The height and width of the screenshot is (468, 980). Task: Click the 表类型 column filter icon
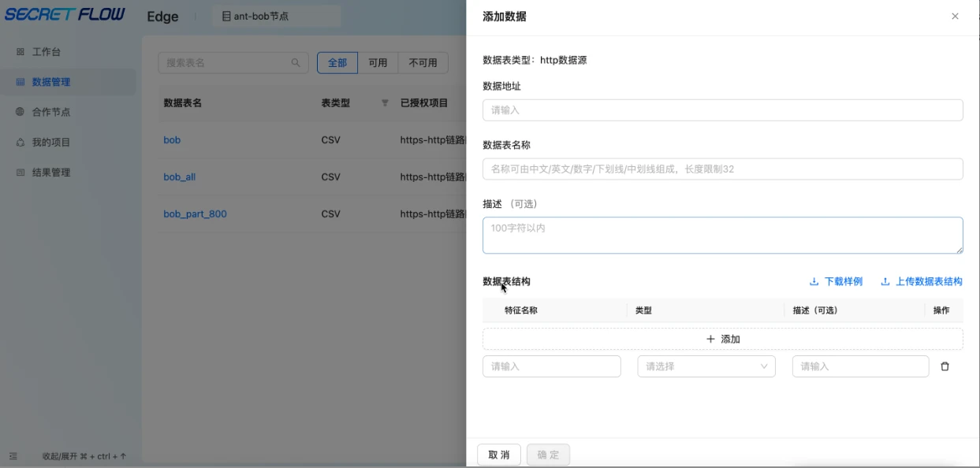385,103
